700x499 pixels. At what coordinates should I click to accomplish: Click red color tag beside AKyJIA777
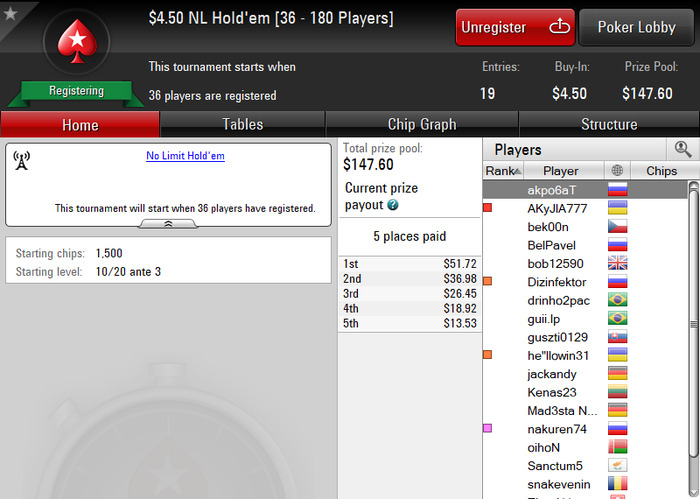[x=488, y=208]
